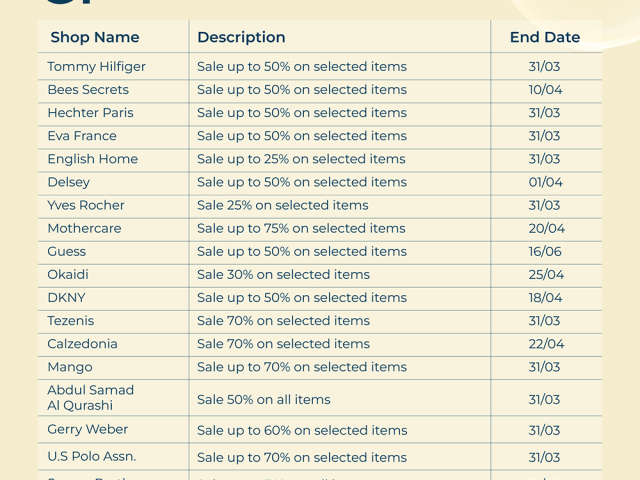This screenshot has width=640, height=480.
Task: Select the U.S Polo Assn. shop name
Action: pyautogui.click(x=92, y=456)
